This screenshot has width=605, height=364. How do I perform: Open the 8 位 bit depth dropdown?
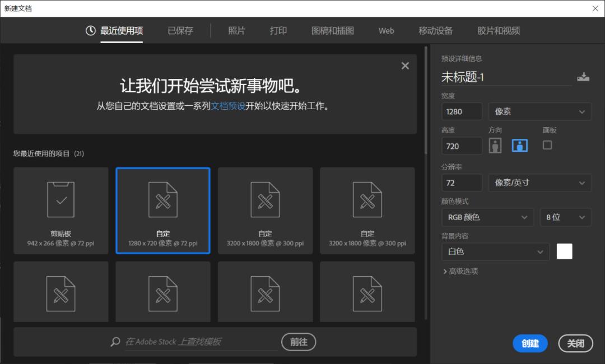click(x=565, y=217)
